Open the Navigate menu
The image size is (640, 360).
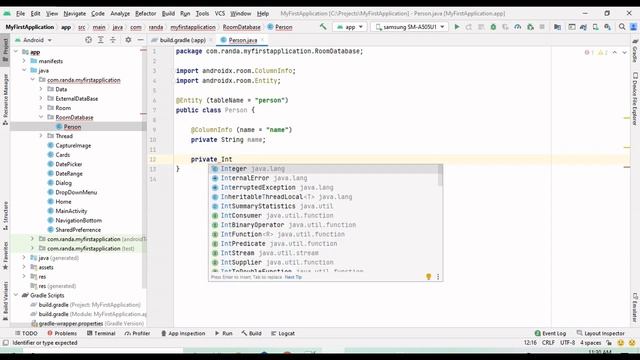pos(75,13)
